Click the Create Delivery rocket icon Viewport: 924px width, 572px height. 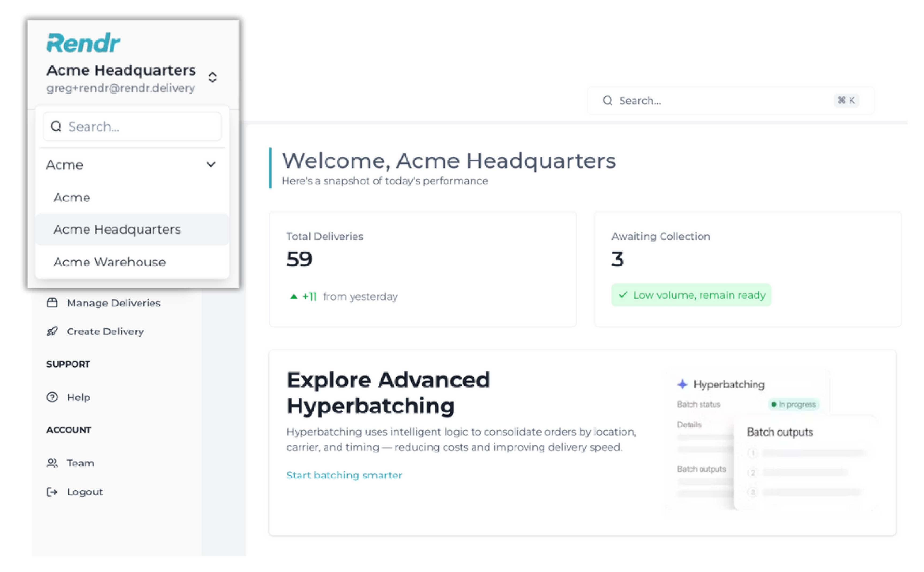(52, 332)
